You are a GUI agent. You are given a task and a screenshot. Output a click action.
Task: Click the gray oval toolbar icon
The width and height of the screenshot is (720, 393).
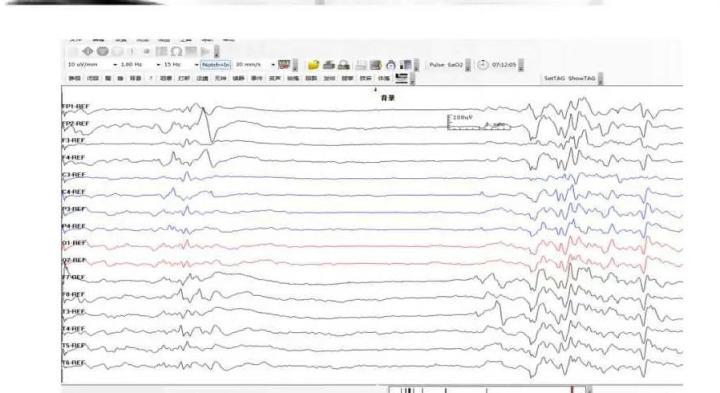coord(102,51)
